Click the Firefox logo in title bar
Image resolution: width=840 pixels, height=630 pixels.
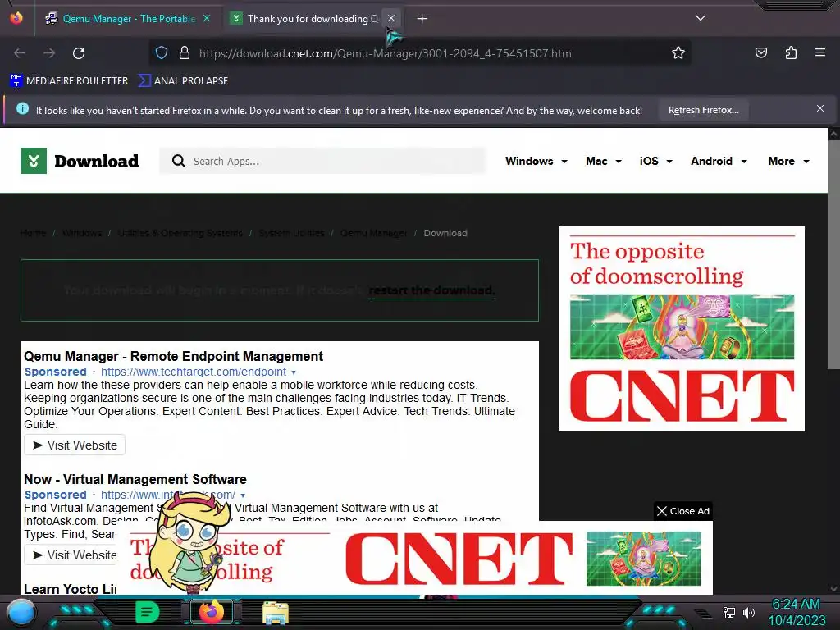(16, 17)
